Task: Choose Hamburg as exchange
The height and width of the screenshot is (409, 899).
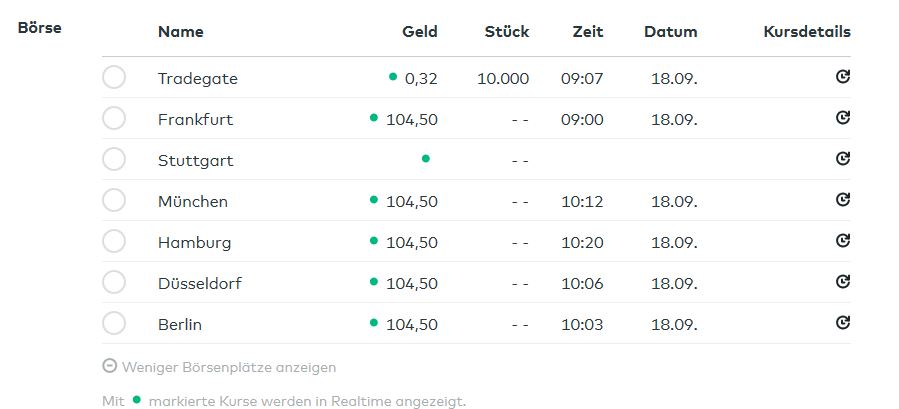Action: (x=114, y=241)
